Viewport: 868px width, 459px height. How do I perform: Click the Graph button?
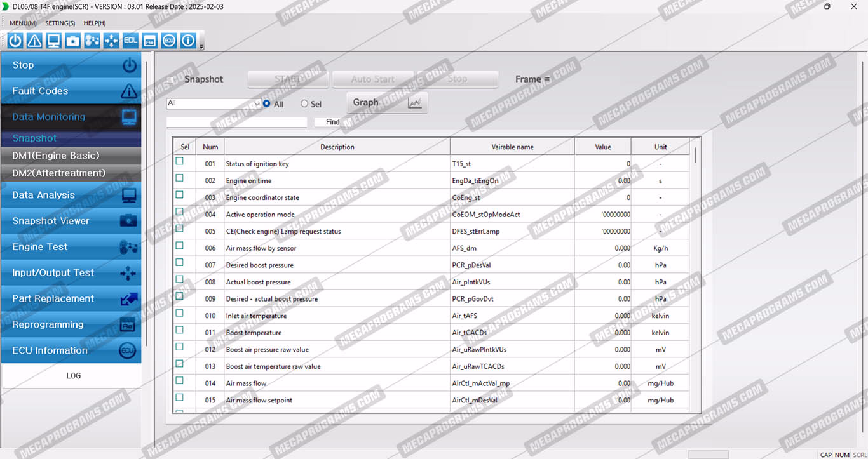[x=386, y=102]
